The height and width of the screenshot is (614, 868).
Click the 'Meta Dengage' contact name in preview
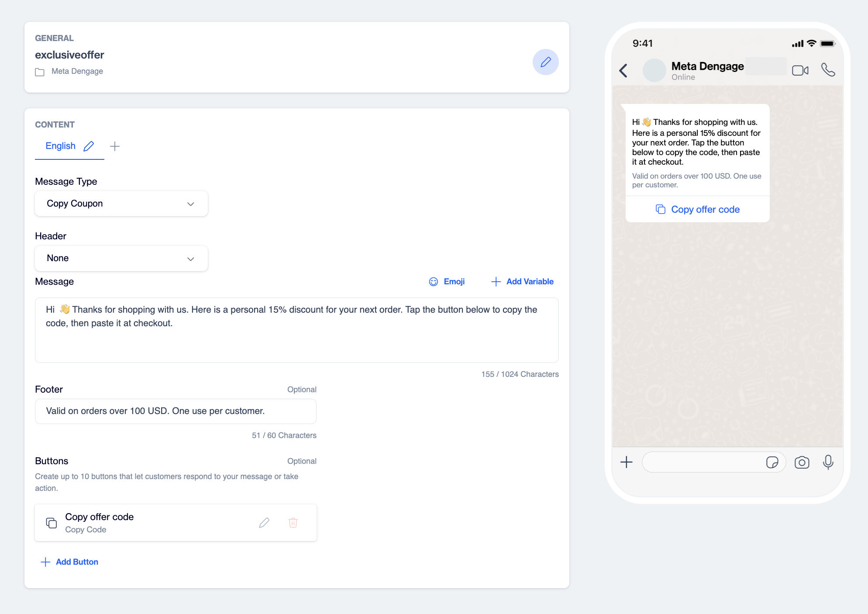pos(707,66)
